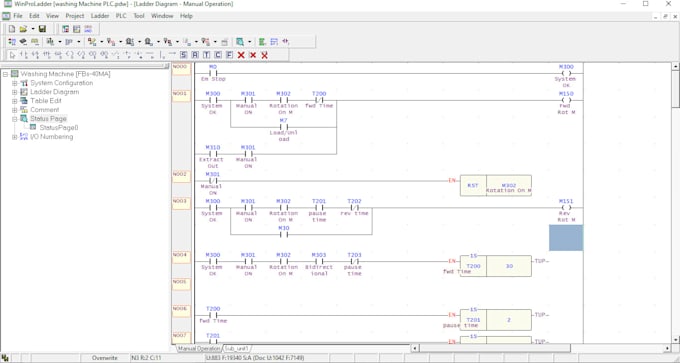
Task: Select the arrow pointer tool in the ladder toolbar
Action: (12, 55)
